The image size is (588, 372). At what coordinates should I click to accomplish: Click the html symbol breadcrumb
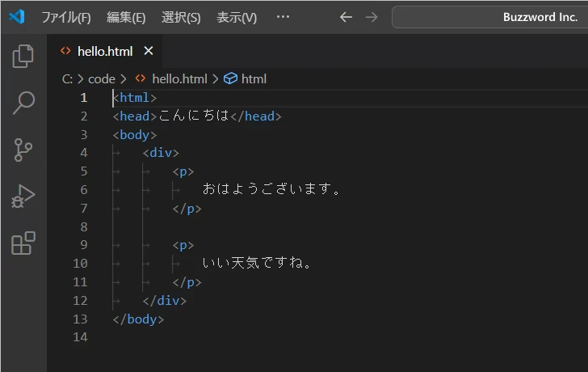254,78
